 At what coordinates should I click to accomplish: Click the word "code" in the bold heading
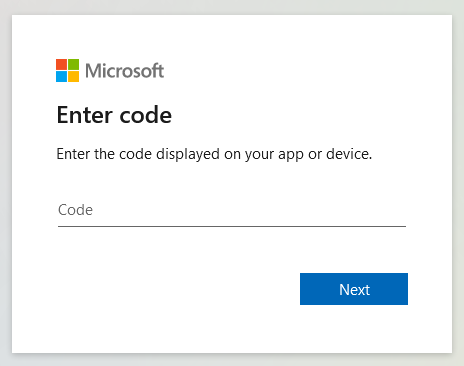pyautogui.click(x=146, y=115)
